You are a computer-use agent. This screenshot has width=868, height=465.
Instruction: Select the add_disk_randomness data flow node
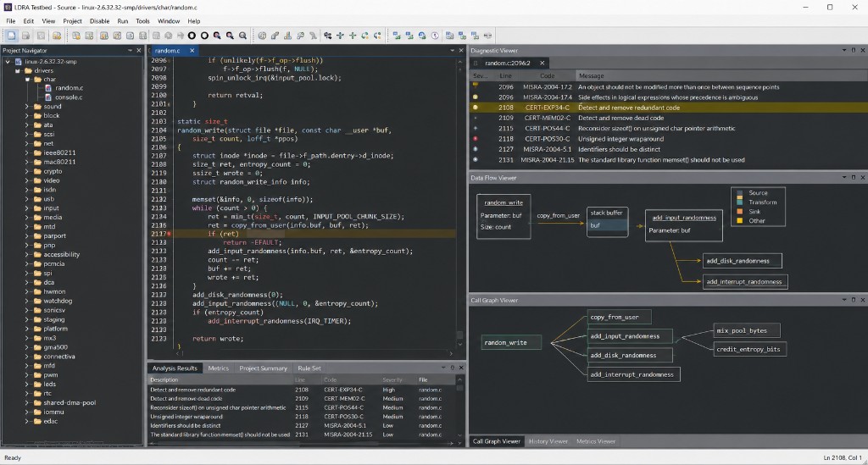[743, 260]
